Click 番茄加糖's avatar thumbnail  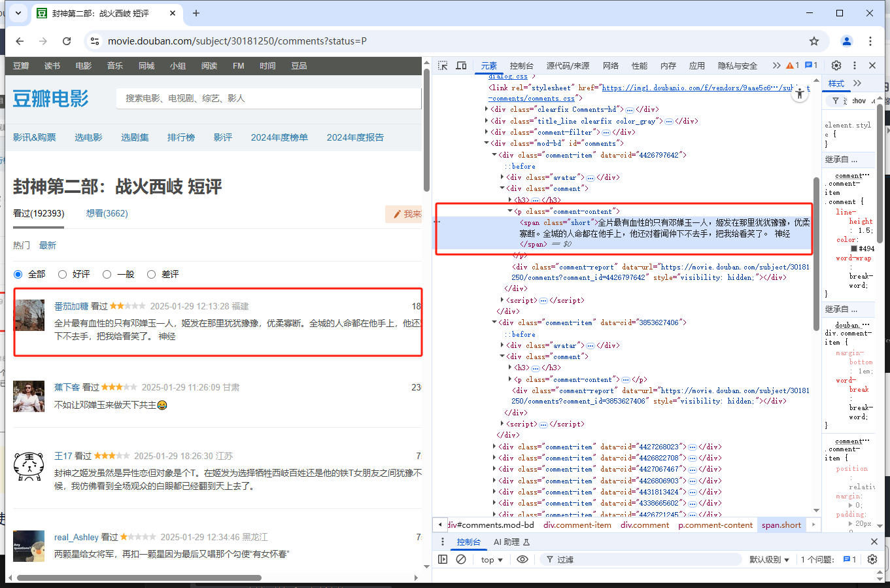[x=29, y=315]
